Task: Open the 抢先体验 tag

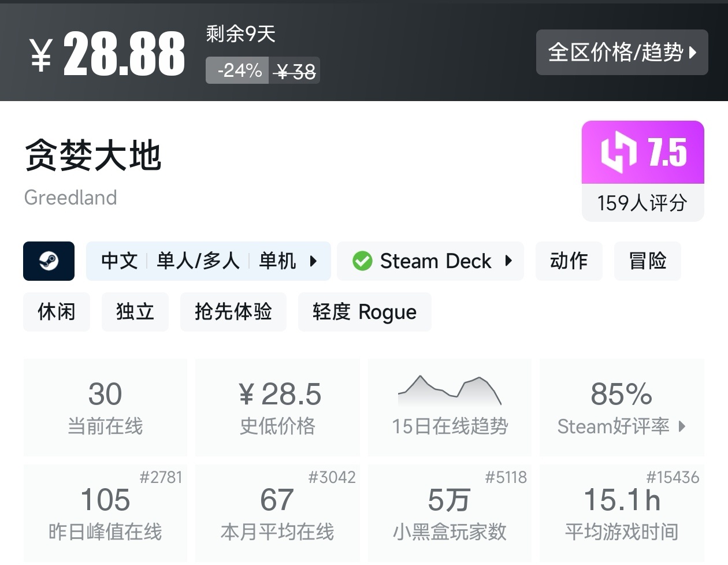Action: (233, 312)
